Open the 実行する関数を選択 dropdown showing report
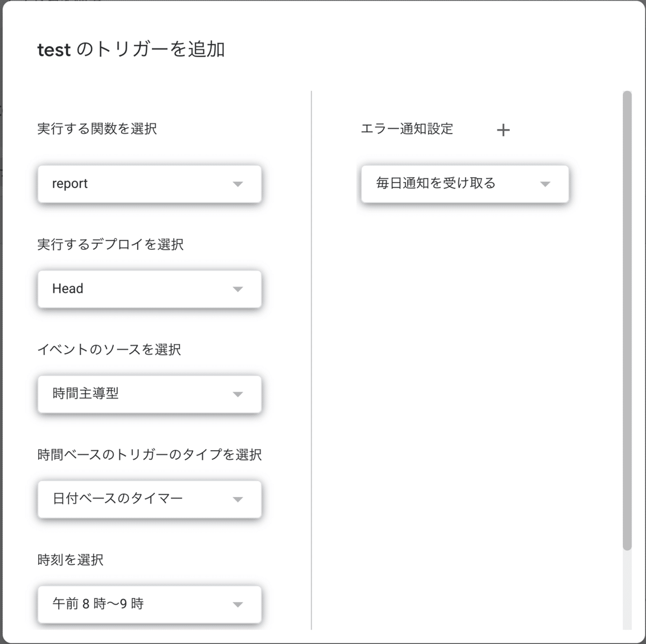 click(x=149, y=184)
